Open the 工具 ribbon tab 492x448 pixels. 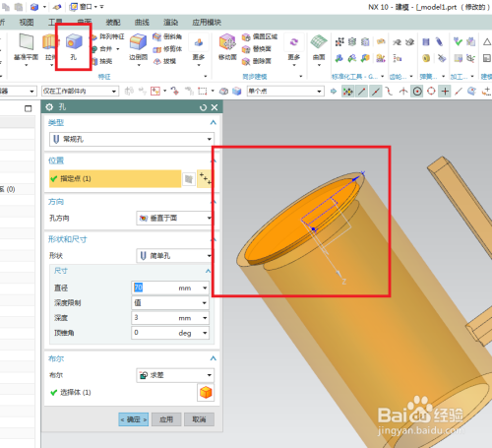pos(55,23)
